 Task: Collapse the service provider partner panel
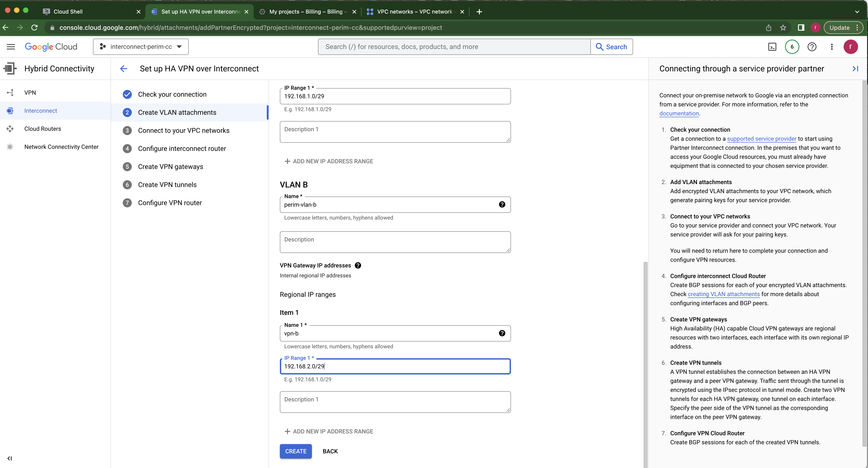(856, 68)
